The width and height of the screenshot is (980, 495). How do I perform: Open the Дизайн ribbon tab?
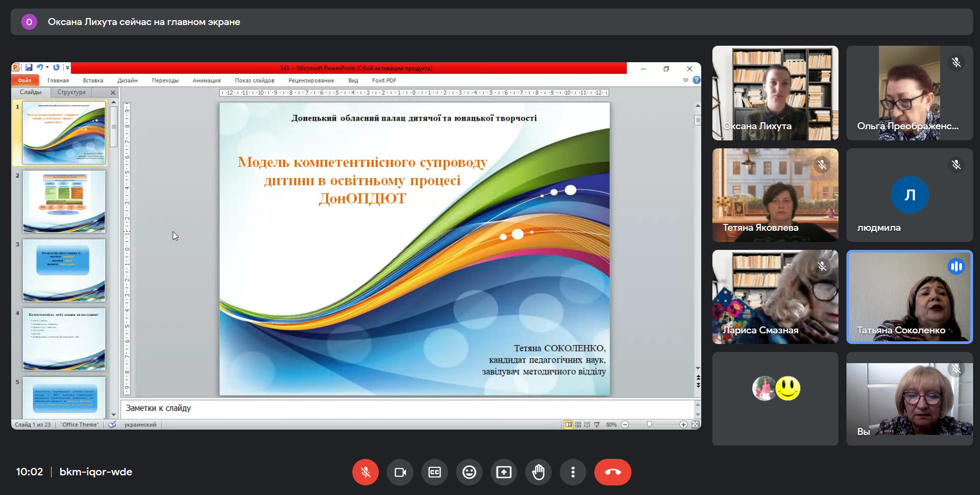(x=127, y=80)
